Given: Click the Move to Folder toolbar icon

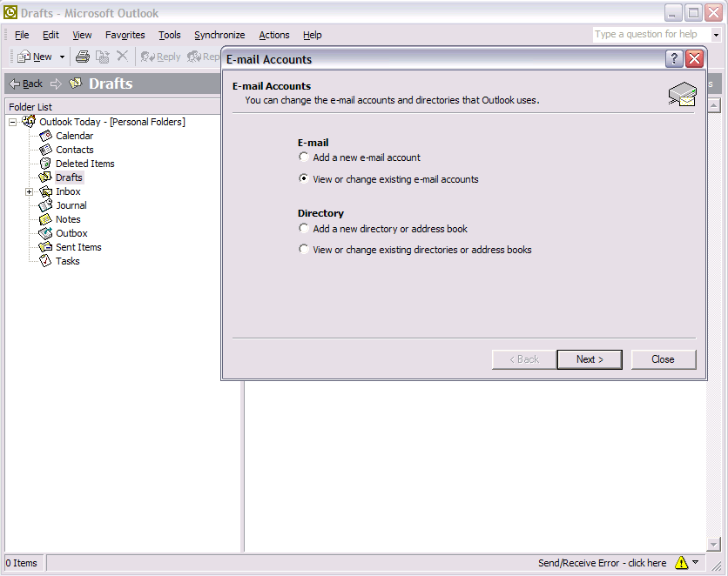Looking at the screenshot, I should (103, 57).
